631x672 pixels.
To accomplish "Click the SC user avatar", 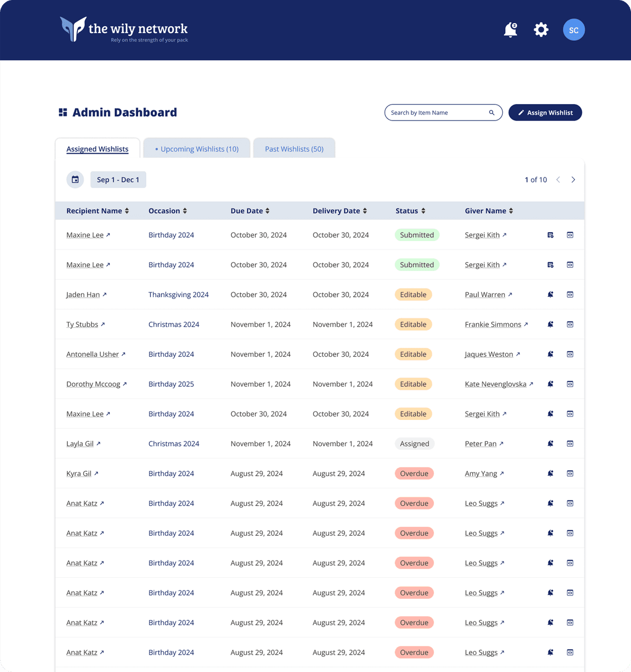I will click(574, 30).
